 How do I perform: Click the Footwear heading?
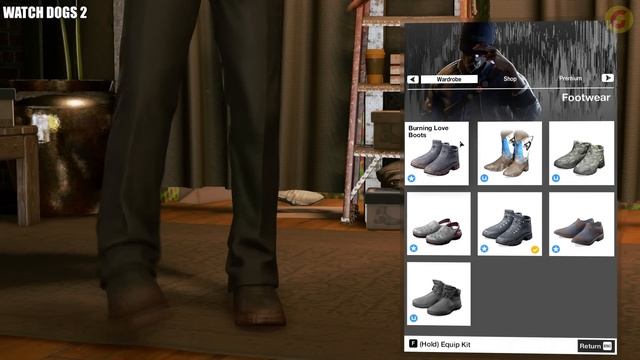pos(586,98)
